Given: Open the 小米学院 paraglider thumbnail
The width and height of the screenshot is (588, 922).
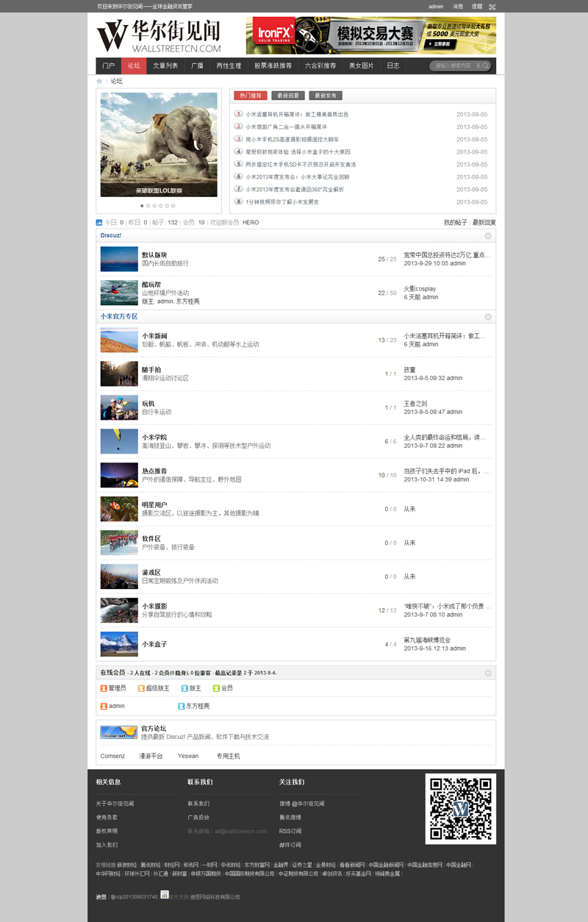Looking at the screenshot, I should pyautogui.click(x=119, y=441).
